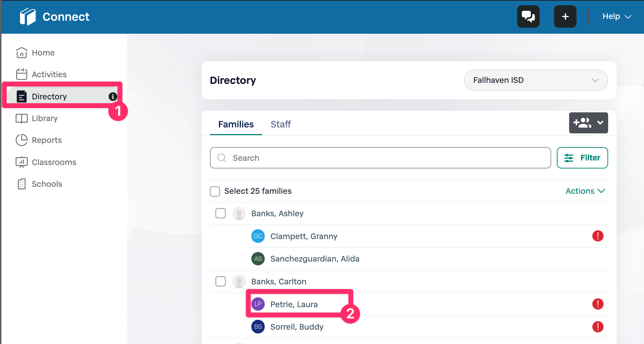Click the Filter button
This screenshot has width=644, height=344.
click(x=582, y=158)
